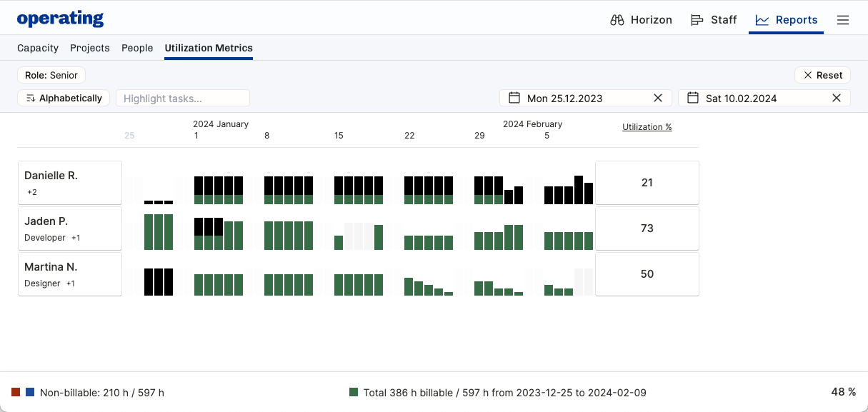Click the Reports chart icon
The width and height of the screenshot is (868, 412).
(762, 20)
